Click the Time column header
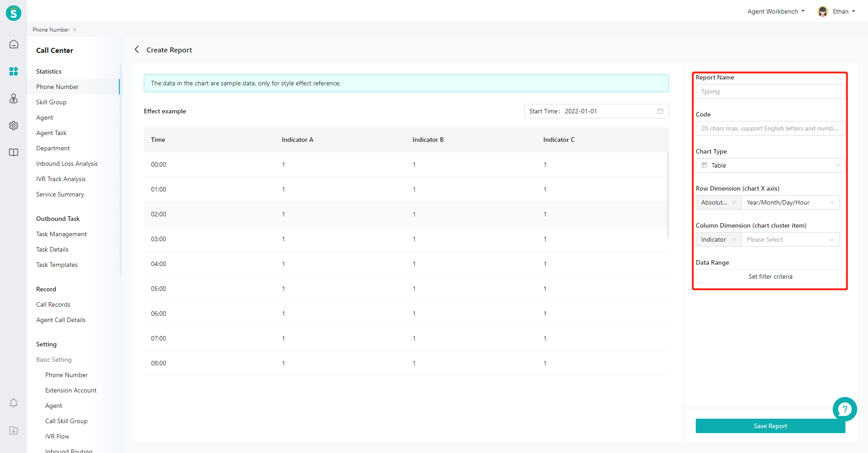 click(158, 140)
